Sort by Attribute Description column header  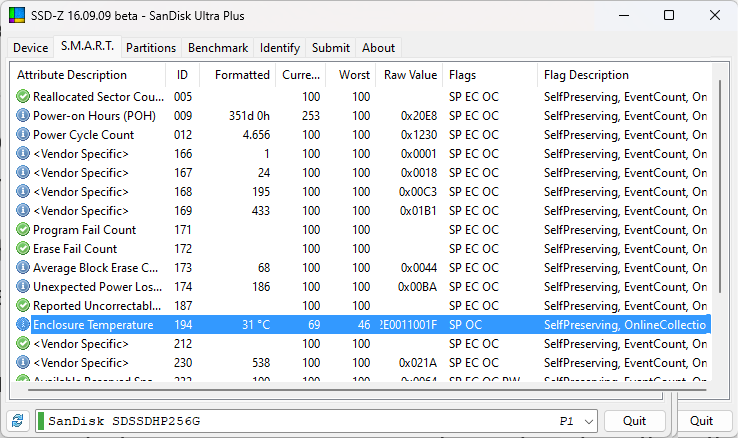pos(87,75)
